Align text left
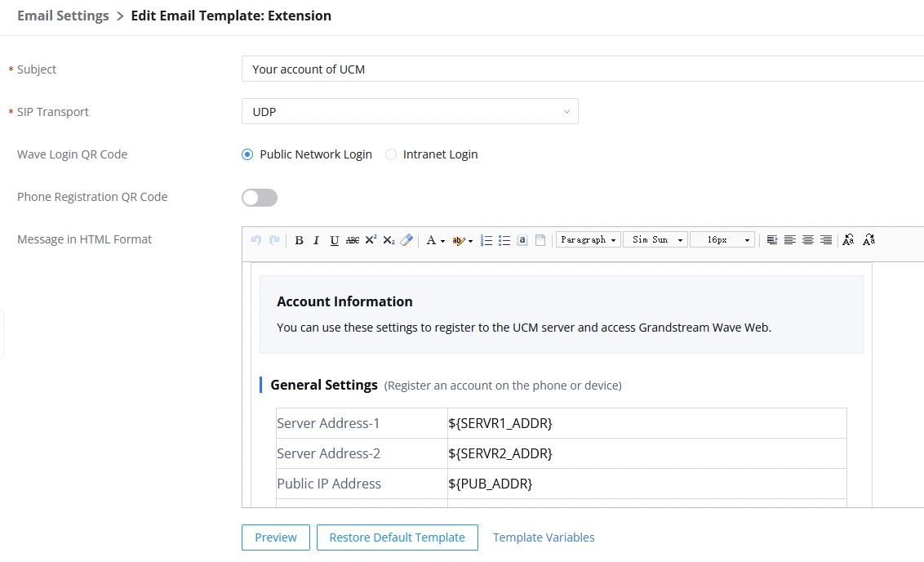 [790, 240]
